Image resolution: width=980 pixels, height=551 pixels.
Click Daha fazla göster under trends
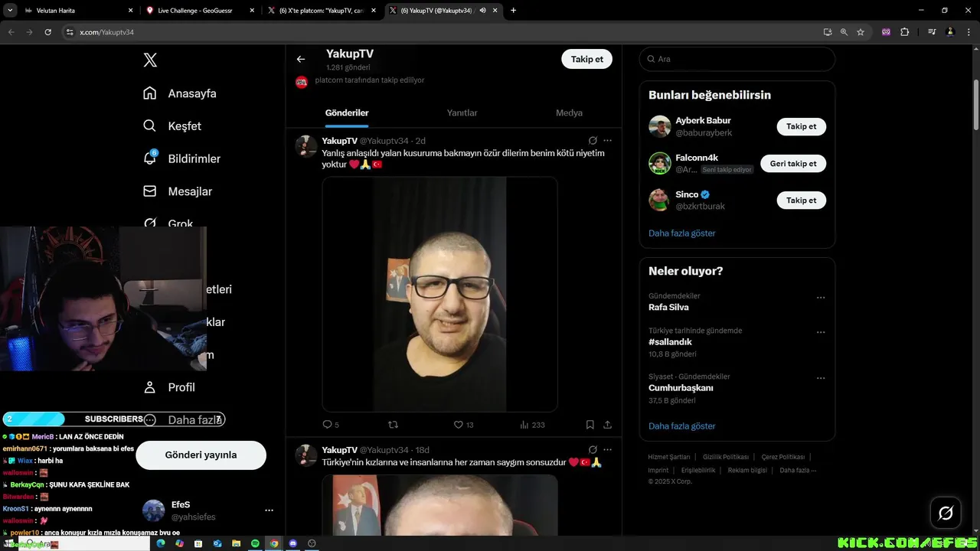coord(681,425)
